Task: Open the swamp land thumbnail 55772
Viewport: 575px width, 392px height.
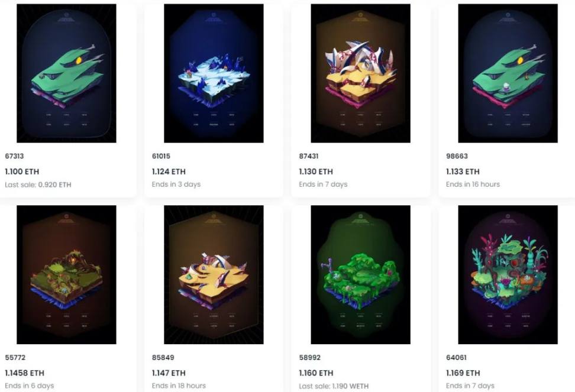Action: (x=66, y=275)
